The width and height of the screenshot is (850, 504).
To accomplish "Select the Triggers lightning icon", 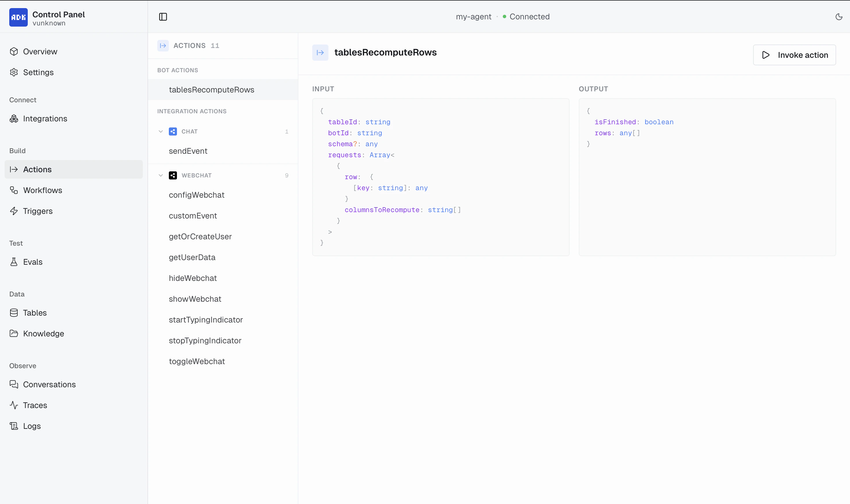I will (14, 211).
